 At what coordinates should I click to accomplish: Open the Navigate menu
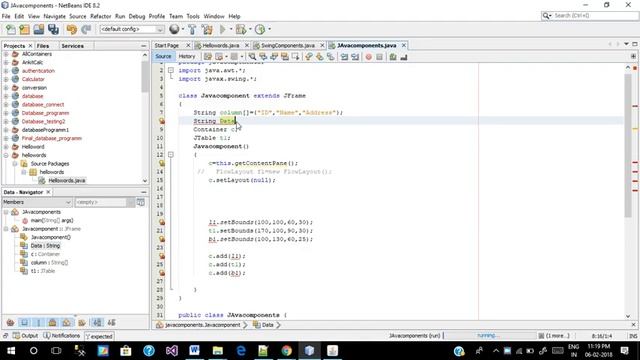pos(54,16)
